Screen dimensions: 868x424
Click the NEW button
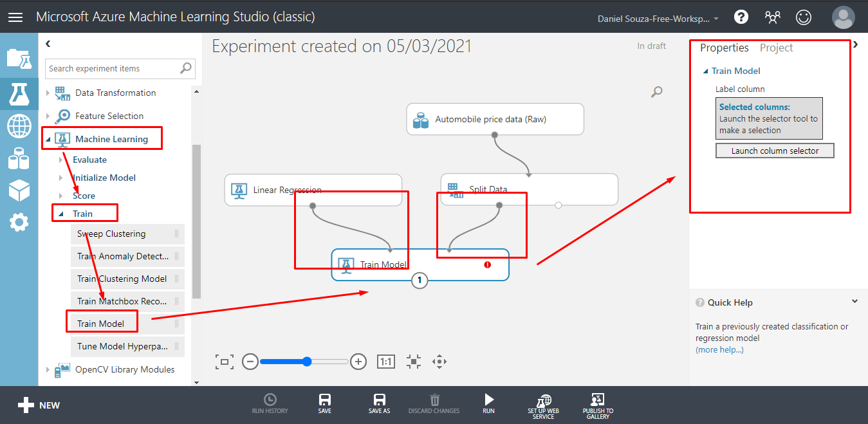point(39,405)
